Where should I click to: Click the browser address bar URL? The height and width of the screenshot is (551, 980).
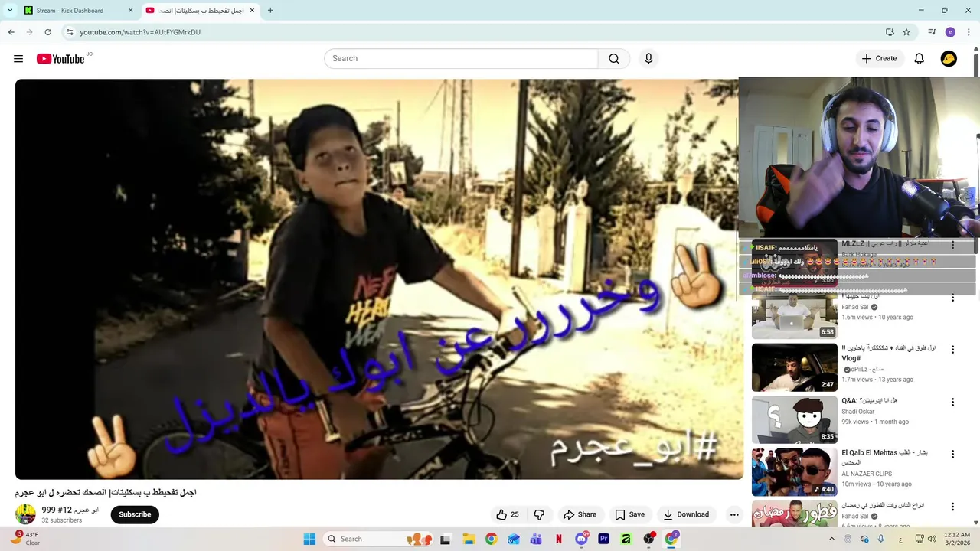click(x=140, y=32)
